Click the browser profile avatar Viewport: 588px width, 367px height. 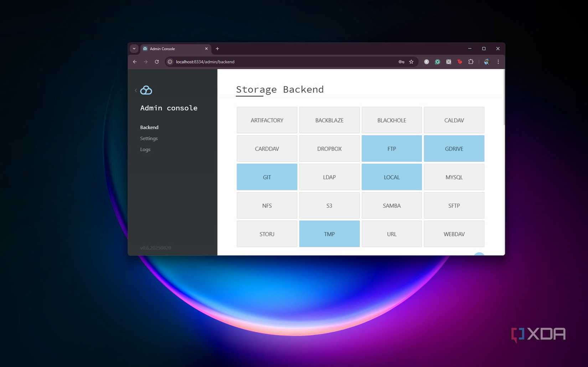486,62
